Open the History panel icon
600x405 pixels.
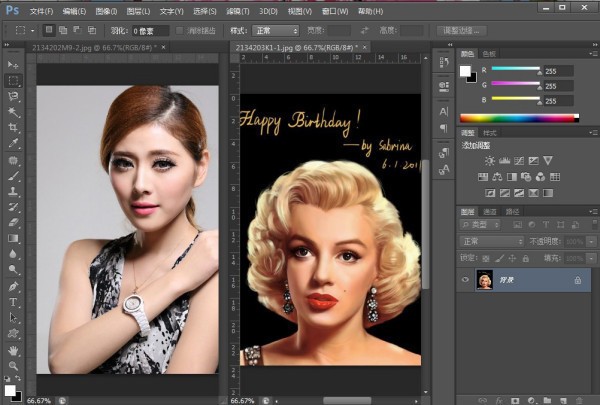(x=444, y=64)
